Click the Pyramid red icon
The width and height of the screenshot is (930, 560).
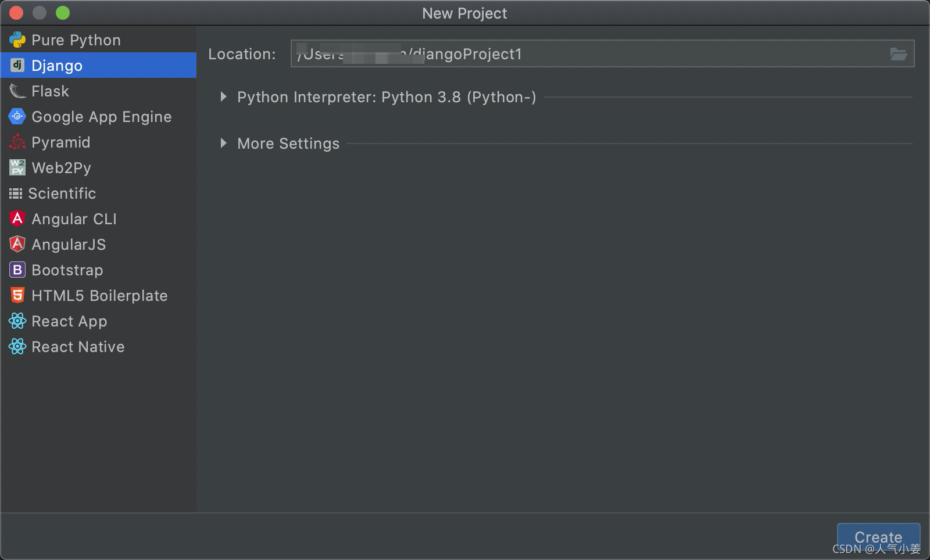(x=17, y=142)
